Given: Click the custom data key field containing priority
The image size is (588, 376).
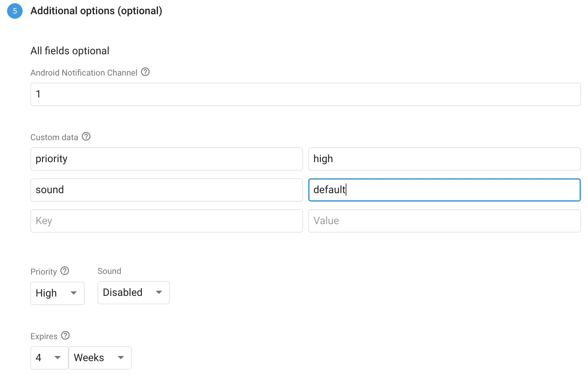Looking at the screenshot, I should tap(166, 159).
